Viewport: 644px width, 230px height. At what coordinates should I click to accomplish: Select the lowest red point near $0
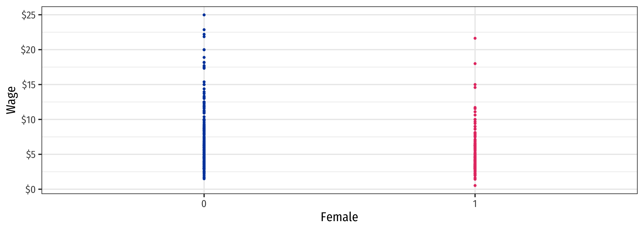tap(475, 185)
